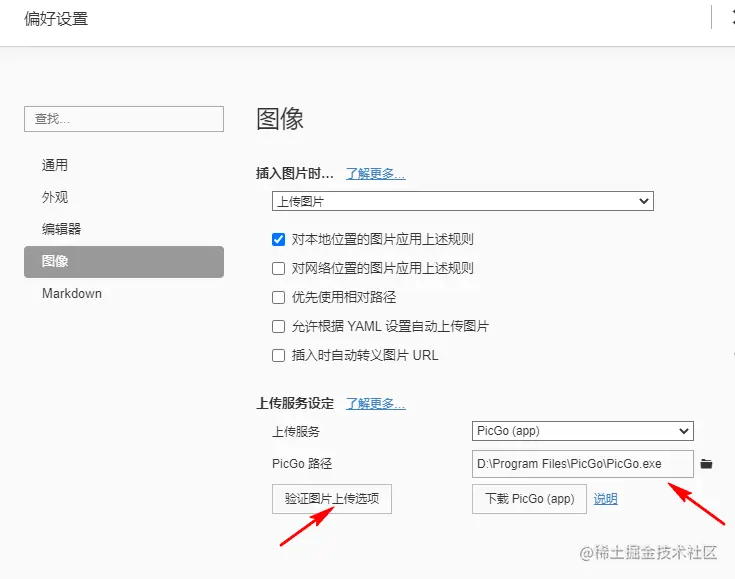735x579 pixels.
Task: Open 了解更多 link next to 上传服务设定
Action: click(x=375, y=404)
